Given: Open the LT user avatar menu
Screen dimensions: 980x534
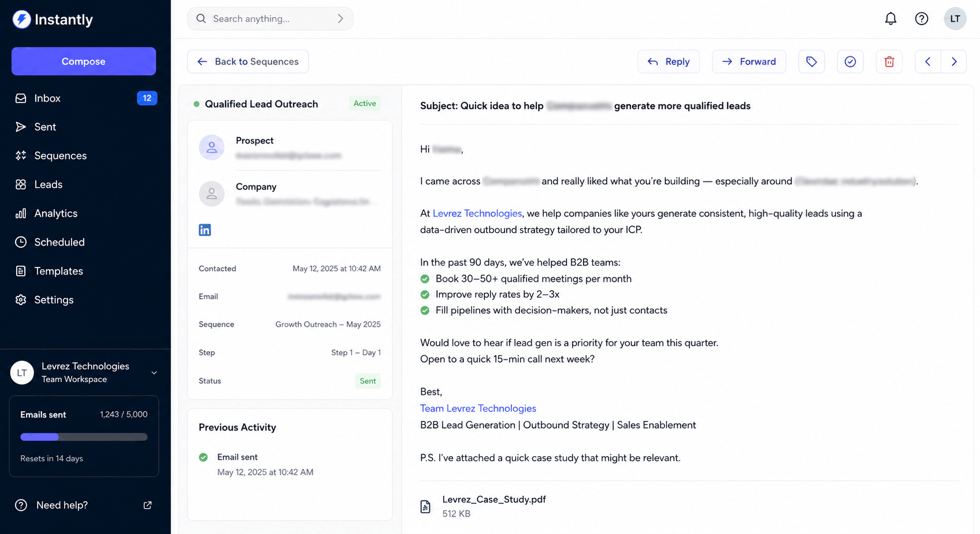Looking at the screenshot, I should [955, 18].
